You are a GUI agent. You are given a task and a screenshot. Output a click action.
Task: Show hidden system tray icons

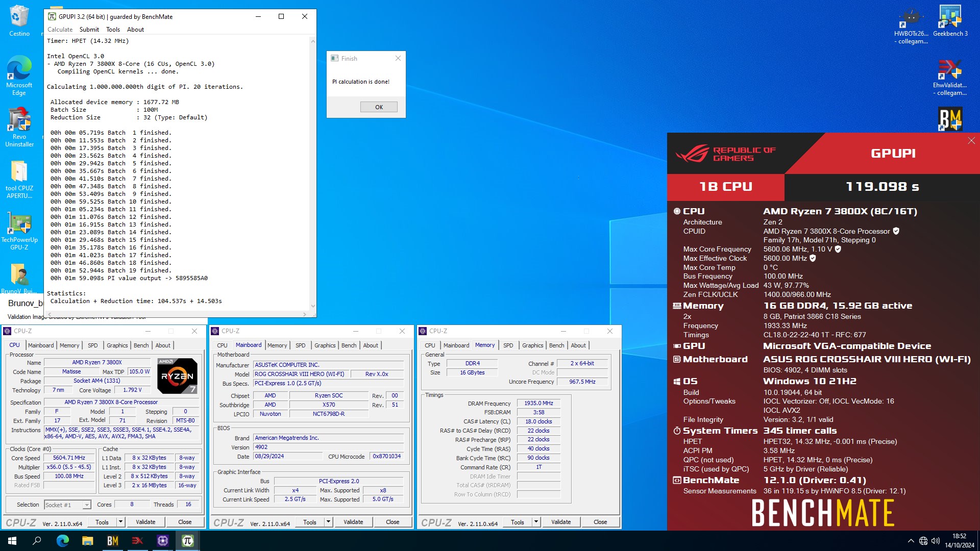click(911, 541)
